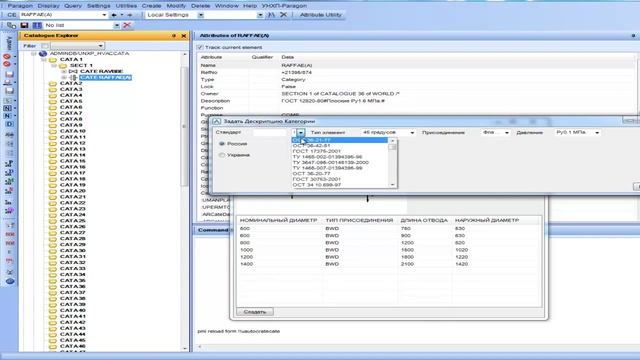Click the Attribute Utility button
The width and height of the screenshot is (640, 360).
point(320,15)
